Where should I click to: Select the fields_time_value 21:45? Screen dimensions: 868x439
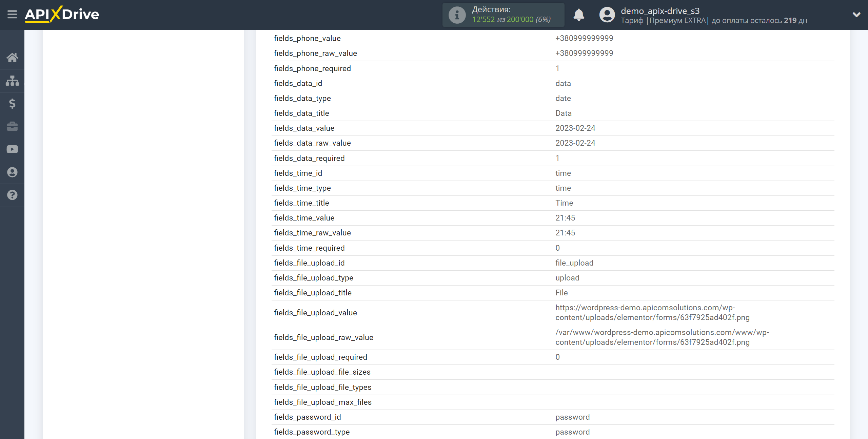pos(565,218)
